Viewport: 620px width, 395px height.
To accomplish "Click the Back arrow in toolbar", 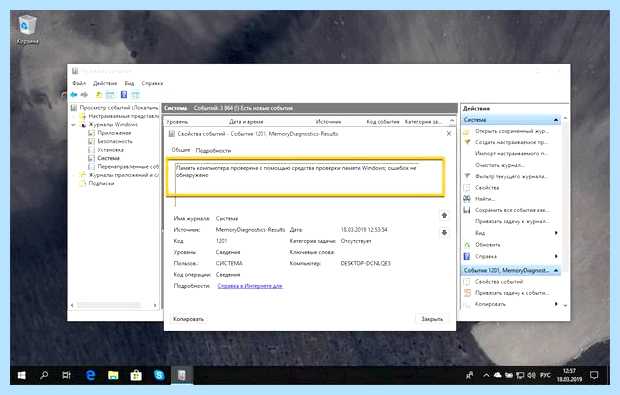I will click(74, 95).
